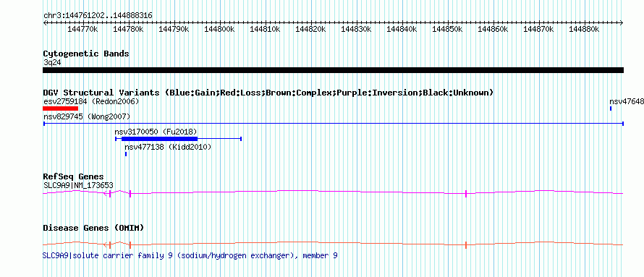Click the black 3q24 cytogenetic band bar

coord(333,70)
